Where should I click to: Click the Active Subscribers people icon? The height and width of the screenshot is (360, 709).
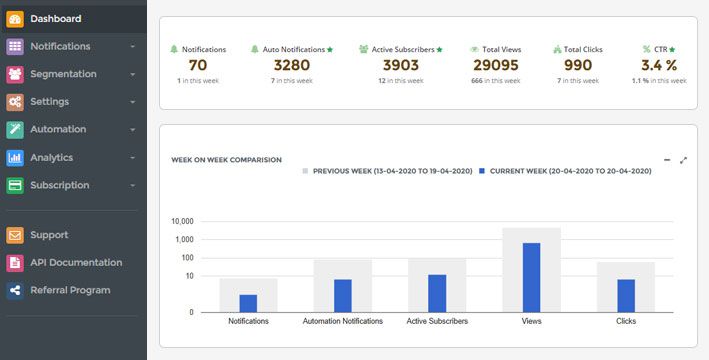(364, 49)
